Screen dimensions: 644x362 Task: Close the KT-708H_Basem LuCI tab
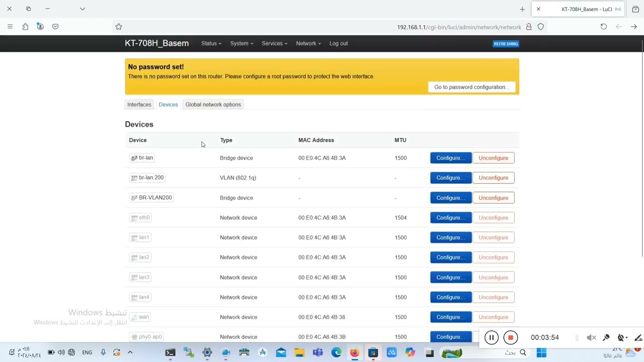[538, 9]
